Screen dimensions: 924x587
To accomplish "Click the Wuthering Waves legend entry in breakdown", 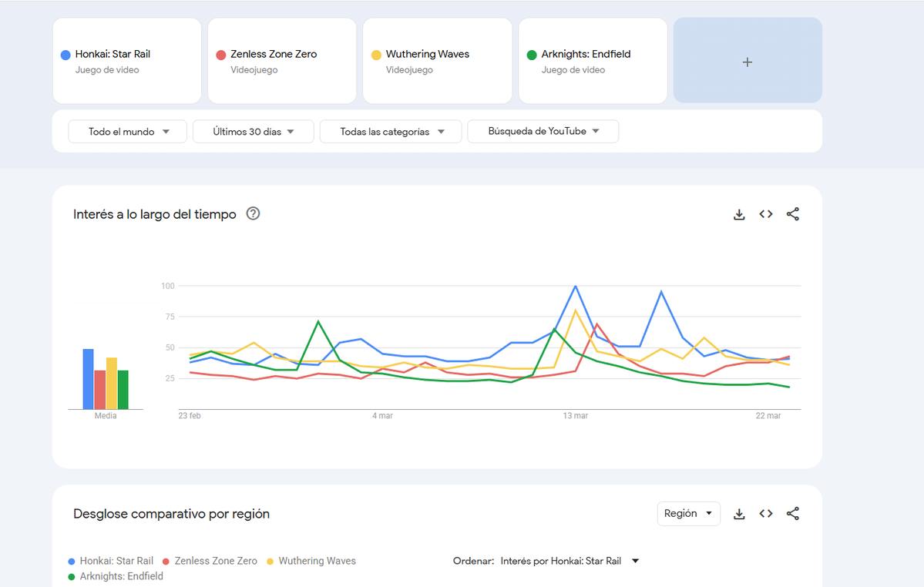I will [311, 561].
